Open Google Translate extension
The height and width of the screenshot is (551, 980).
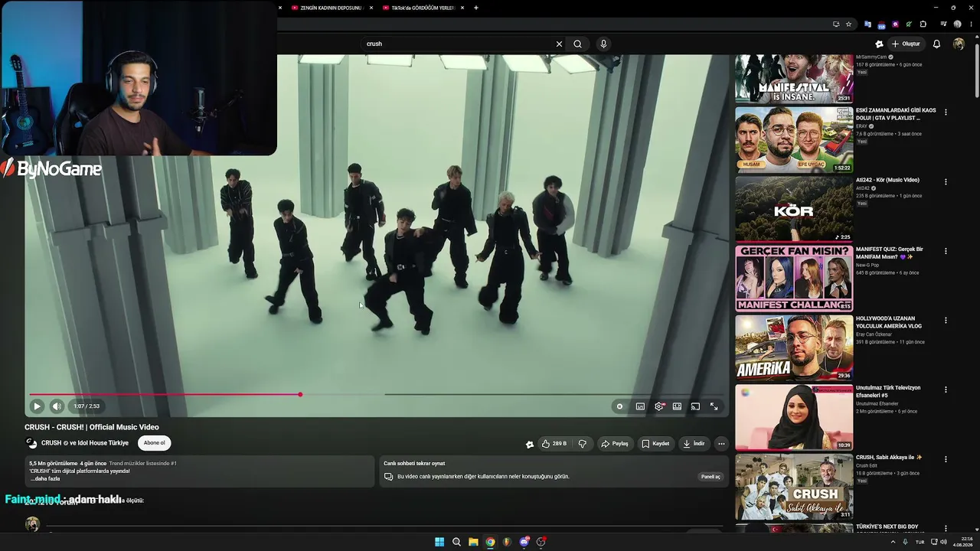point(867,24)
